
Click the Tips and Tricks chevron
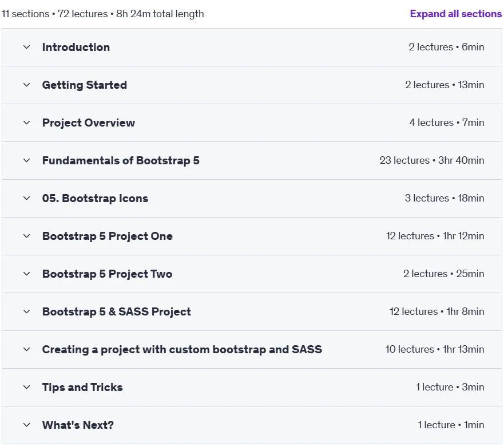coord(27,388)
